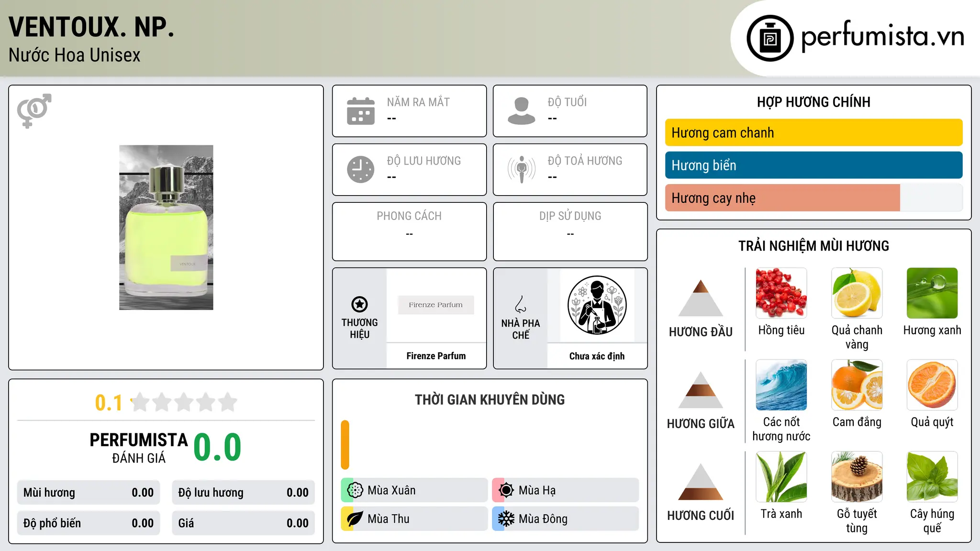Click the Hương cuối pyramid icon
This screenshot has width=980, height=551.
[701, 481]
